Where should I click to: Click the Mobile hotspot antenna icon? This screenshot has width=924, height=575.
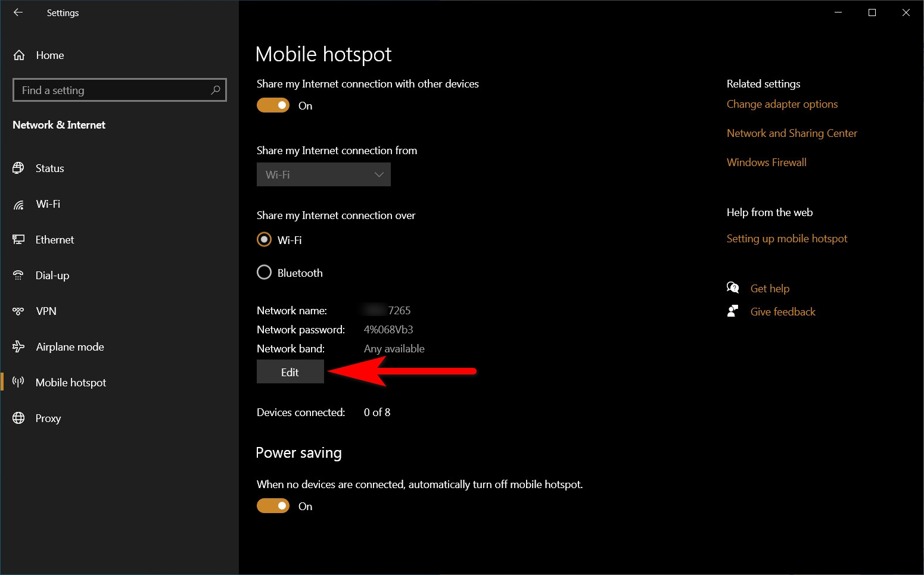[18, 382]
